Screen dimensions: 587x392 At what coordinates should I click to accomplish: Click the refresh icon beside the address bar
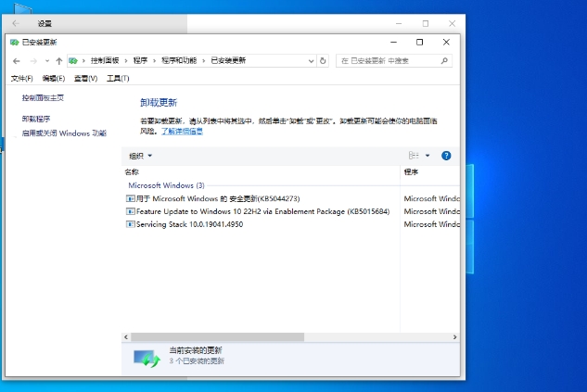(323, 60)
